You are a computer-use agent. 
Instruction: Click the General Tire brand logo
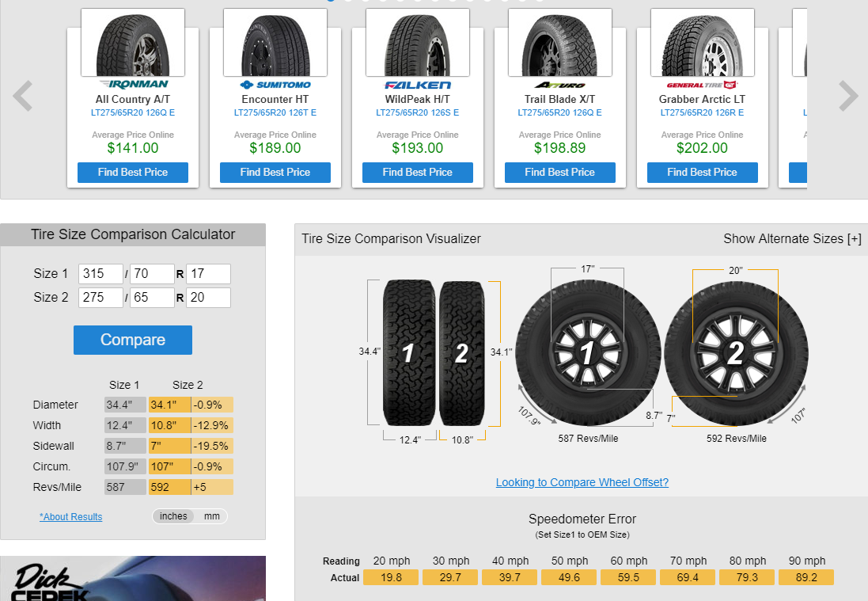[702, 85]
